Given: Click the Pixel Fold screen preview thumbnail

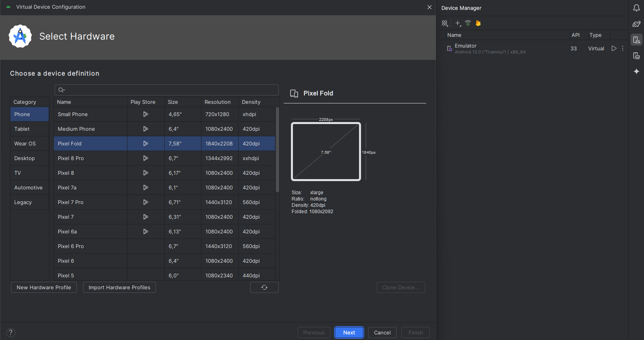Looking at the screenshot, I should (x=326, y=152).
